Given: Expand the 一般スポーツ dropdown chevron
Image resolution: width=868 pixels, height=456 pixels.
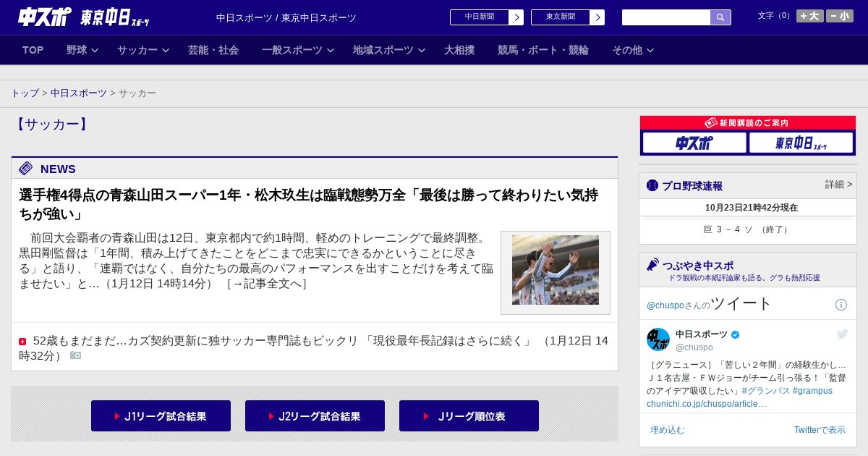Looking at the screenshot, I should (331, 51).
